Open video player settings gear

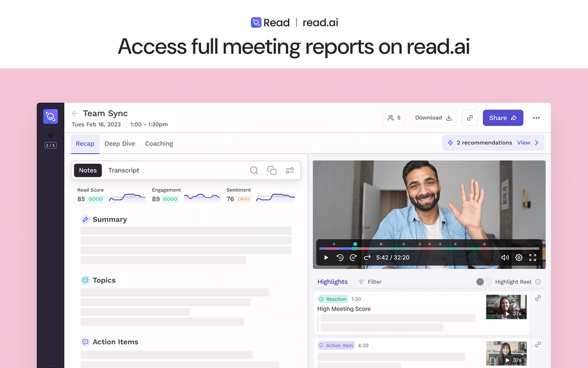tap(519, 258)
